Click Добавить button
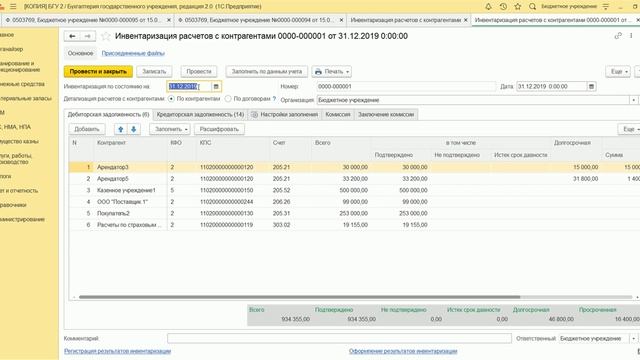640x360 pixels. (x=87, y=129)
